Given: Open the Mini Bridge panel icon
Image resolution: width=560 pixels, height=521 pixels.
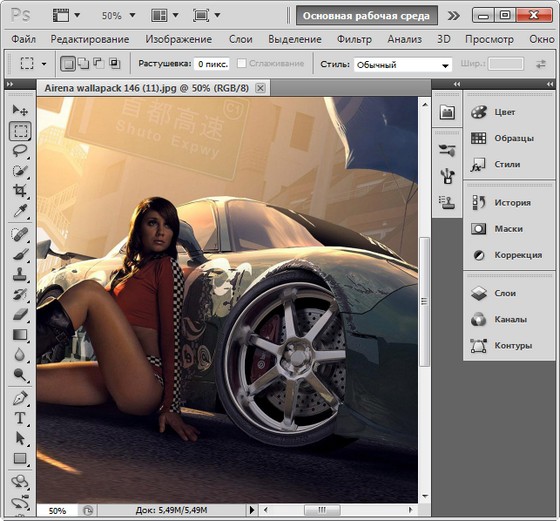Looking at the screenshot, I should [x=447, y=112].
